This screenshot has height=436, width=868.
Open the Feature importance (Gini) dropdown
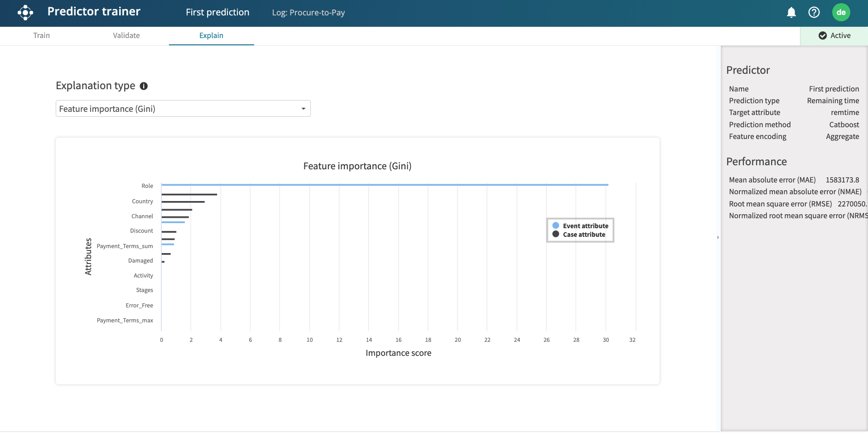(x=183, y=109)
